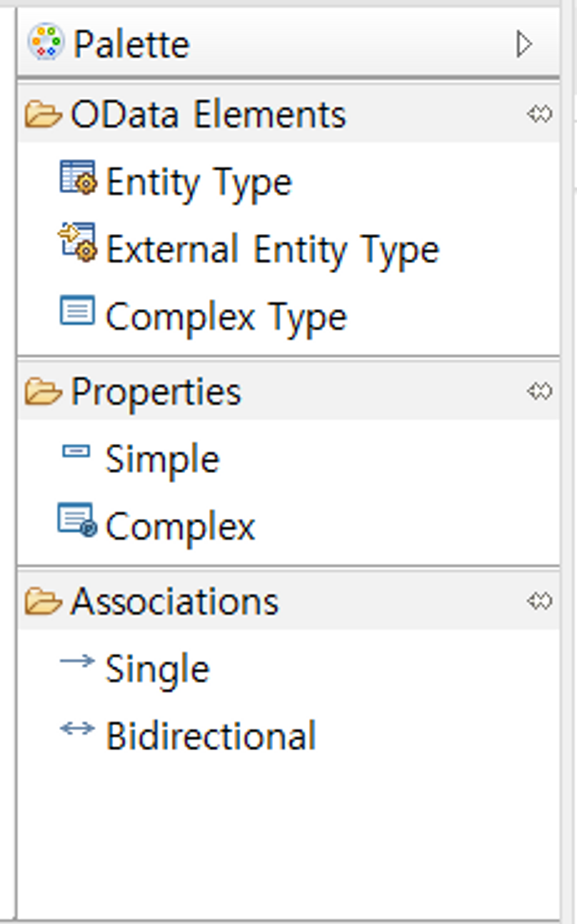This screenshot has height=924, width=577.
Task: Choose the Simple property icon
Action: click(77, 452)
